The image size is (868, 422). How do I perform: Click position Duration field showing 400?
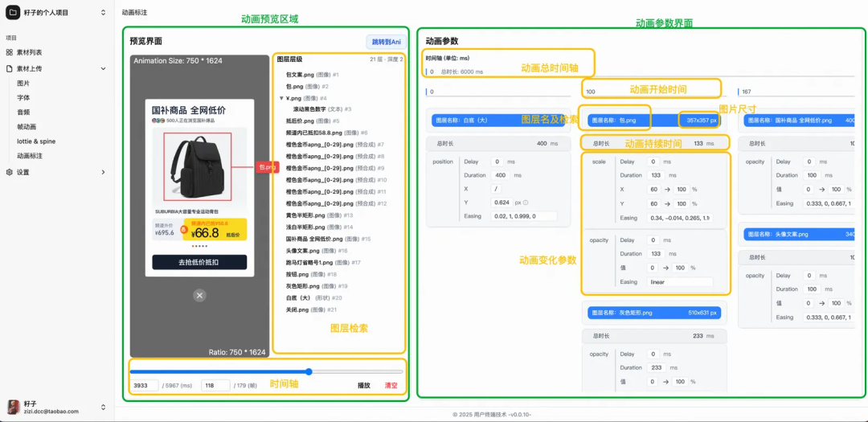coord(502,175)
